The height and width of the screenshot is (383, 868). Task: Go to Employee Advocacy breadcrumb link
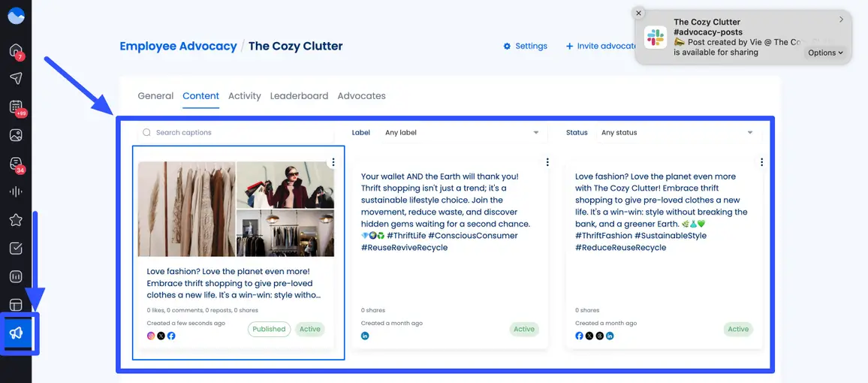point(178,46)
